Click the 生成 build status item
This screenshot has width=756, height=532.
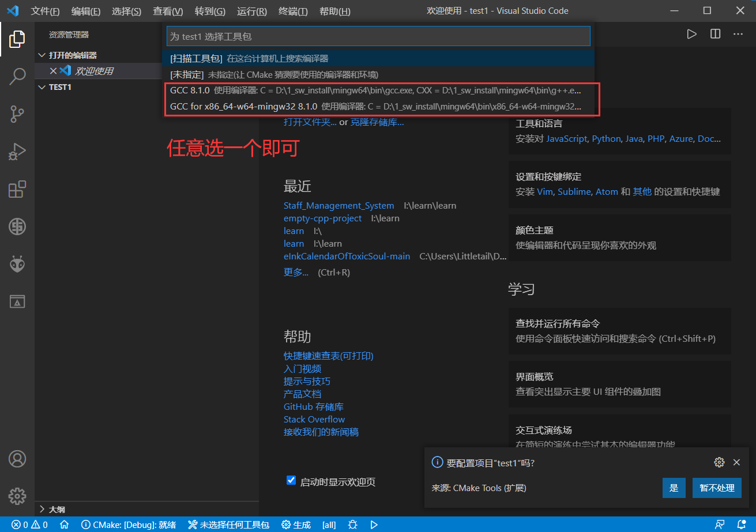[x=296, y=525]
